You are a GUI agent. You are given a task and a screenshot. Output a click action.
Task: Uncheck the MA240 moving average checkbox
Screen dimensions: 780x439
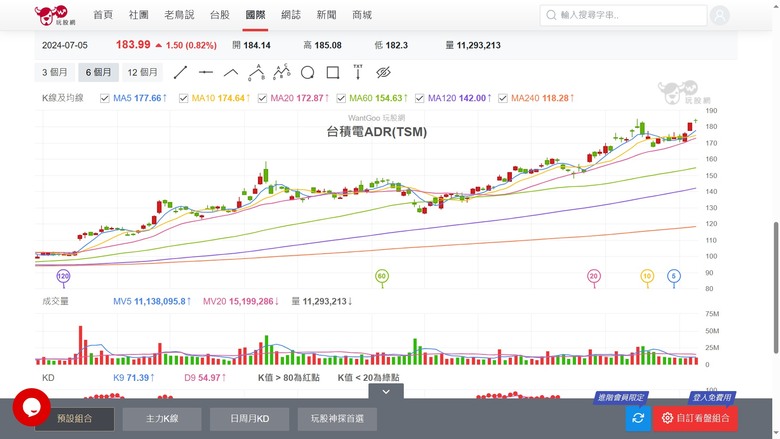tap(503, 98)
